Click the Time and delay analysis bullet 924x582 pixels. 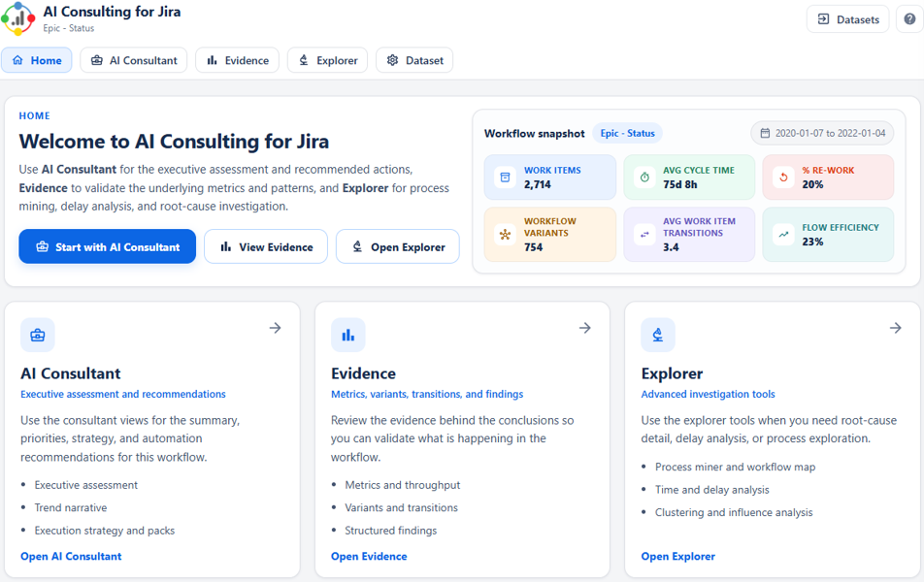pyautogui.click(x=711, y=490)
